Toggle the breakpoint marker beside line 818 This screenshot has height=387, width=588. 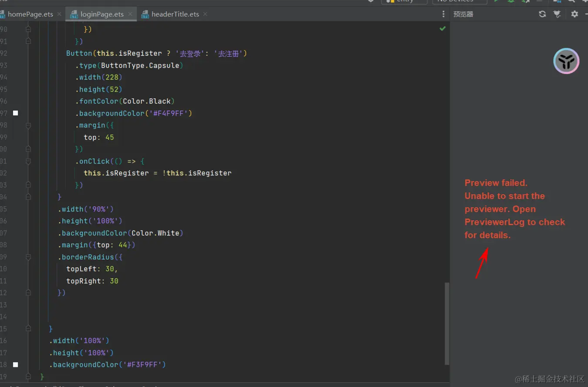(x=15, y=364)
